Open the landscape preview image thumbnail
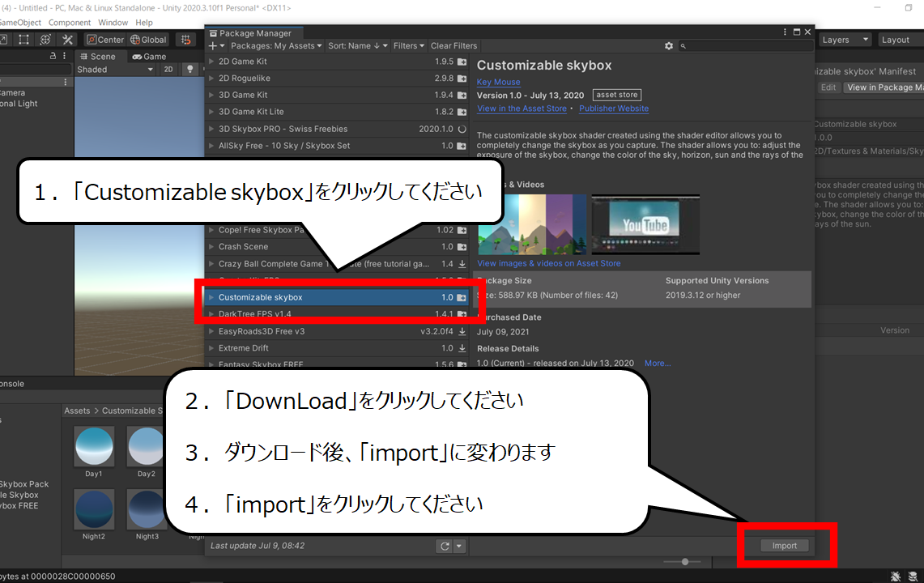 [532, 224]
